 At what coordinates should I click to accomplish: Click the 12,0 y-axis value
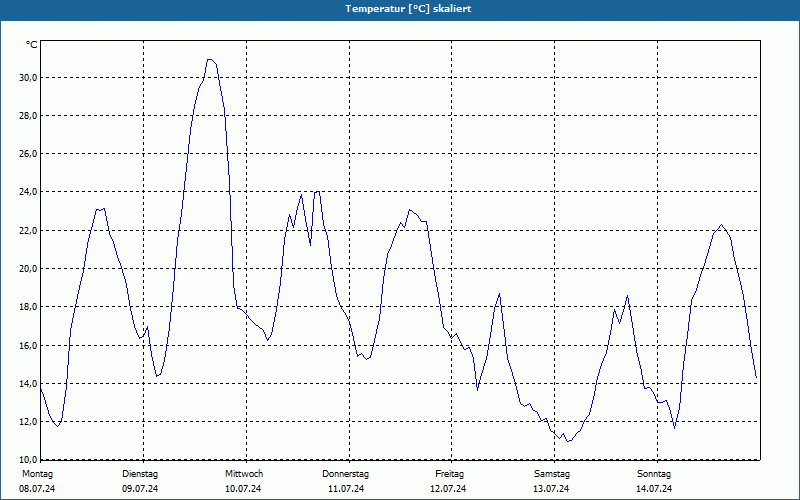pos(27,422)
